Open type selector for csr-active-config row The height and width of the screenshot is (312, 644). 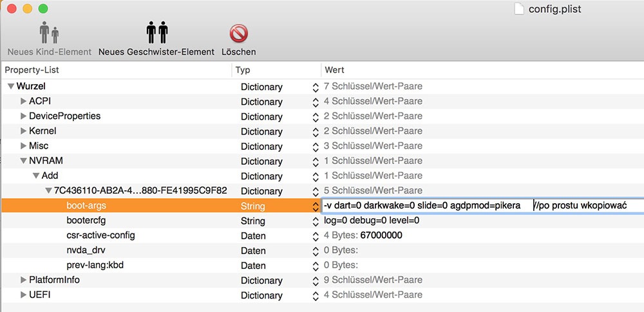point(316,236)
